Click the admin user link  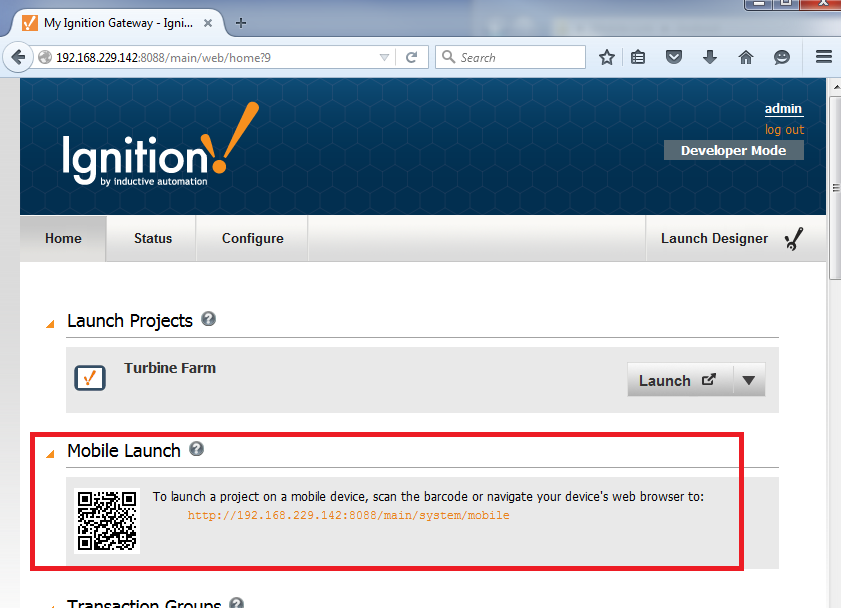(783, 109)
